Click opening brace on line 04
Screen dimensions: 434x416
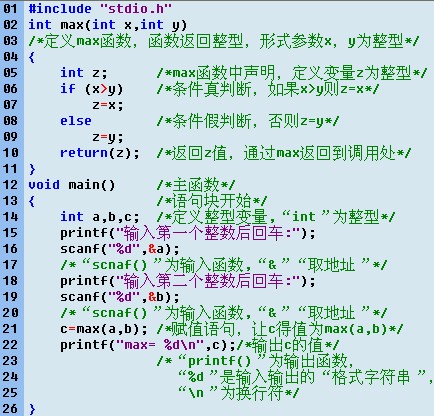coord(32,57)
